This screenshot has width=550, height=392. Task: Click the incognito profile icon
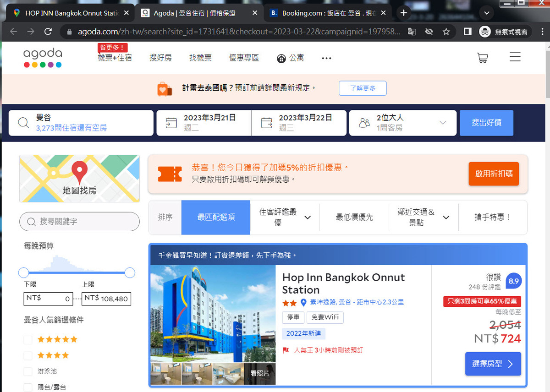pyautogui.click(x=485, y=32)
